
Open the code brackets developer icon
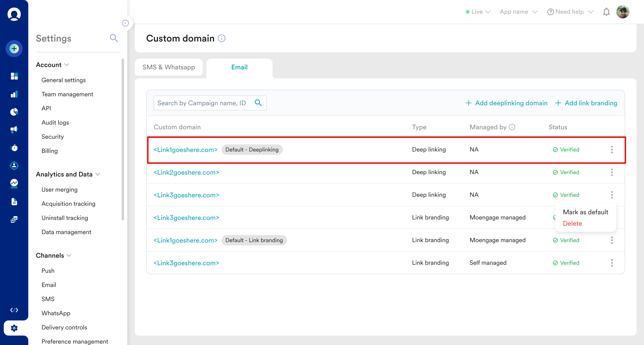14,310
